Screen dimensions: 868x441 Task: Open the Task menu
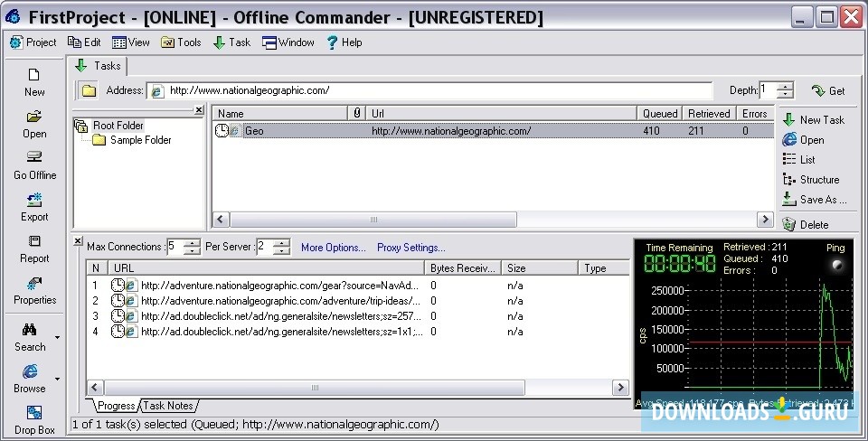coord(232,42)
